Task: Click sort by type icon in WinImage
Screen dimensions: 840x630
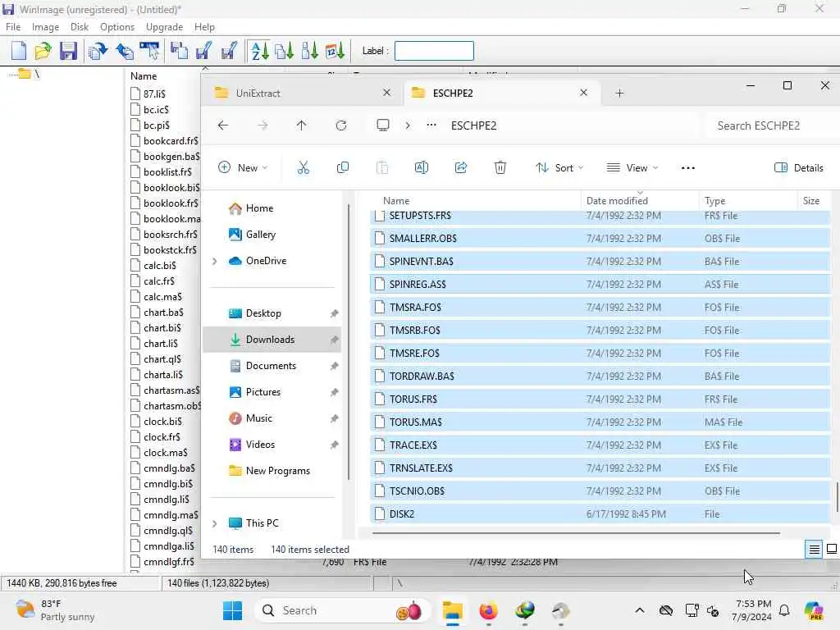Action: [x=309, y=51]
